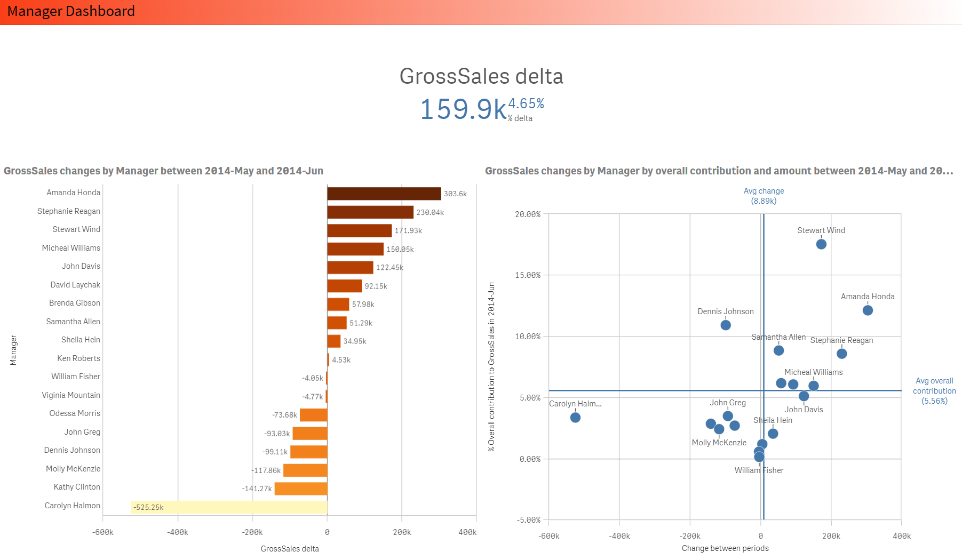962x560 pixels.
Task: Click the 4.65% delta percentage figure
Action: point(526,105)
